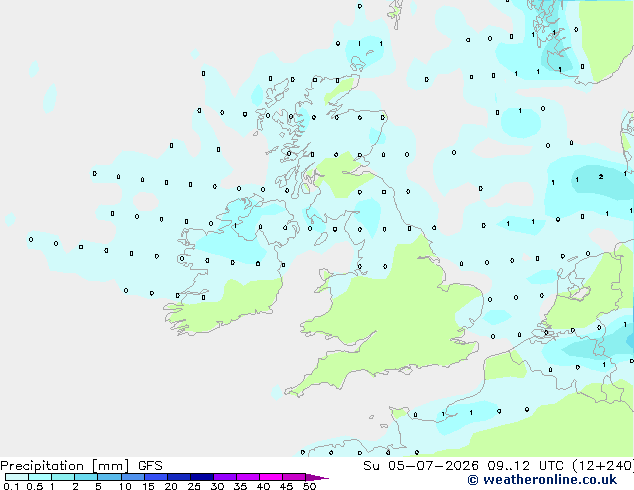This screenshot has width=634, height=490.
Task: Click the over-50 mm arrow tip of legend
Action: click(317, 477)
